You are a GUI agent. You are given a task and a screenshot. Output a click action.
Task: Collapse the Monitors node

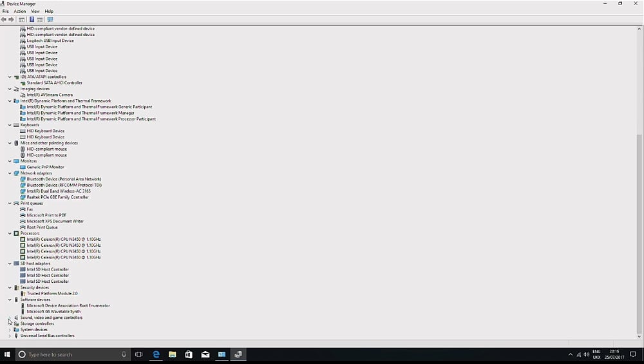(x=10, y=161)
